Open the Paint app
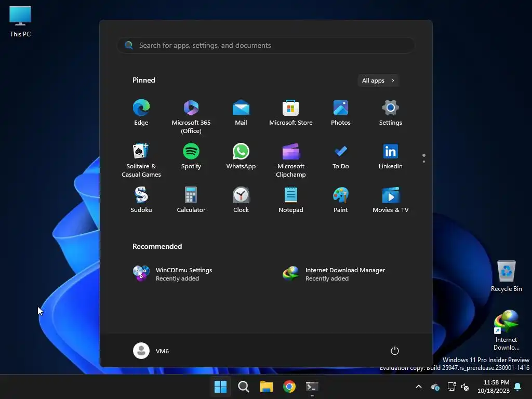Image resolution: width=532 pixels, height=399 pixels. click(341, 200)
